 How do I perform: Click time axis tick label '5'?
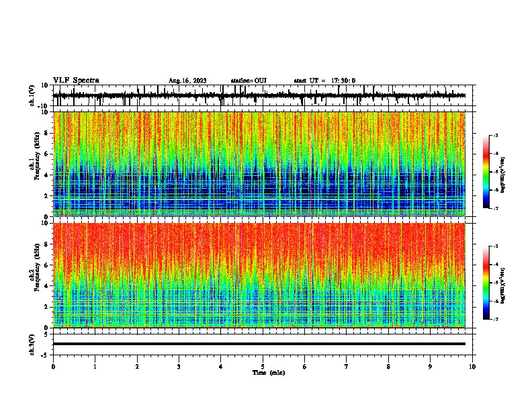pyautogui.click(x=263, y=367)
